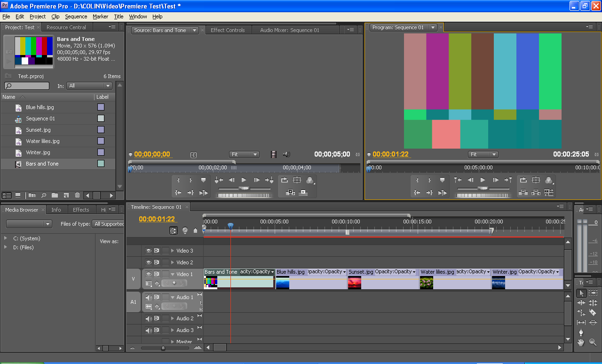Click Automate to Sequence icon
This screenshot has height=364, width=602.
[32, 195]
